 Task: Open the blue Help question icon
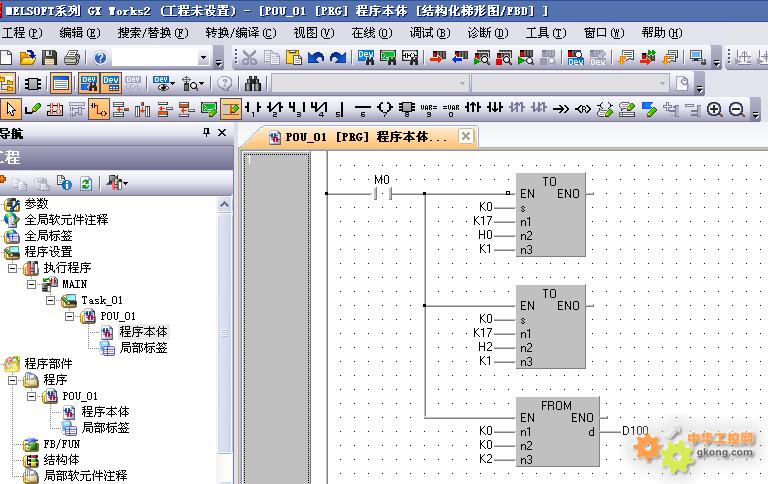click(x=100, y=58)
